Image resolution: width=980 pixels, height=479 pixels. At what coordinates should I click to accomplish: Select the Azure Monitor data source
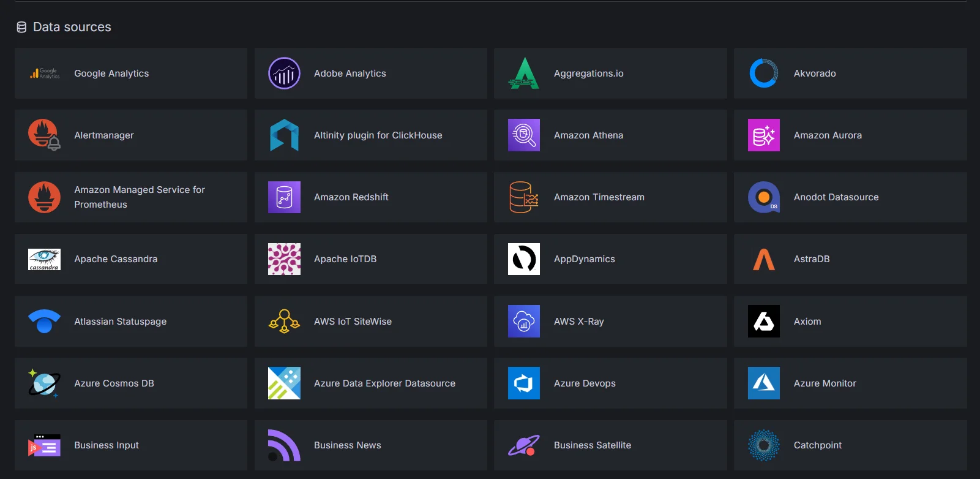(x=825, y=383)
